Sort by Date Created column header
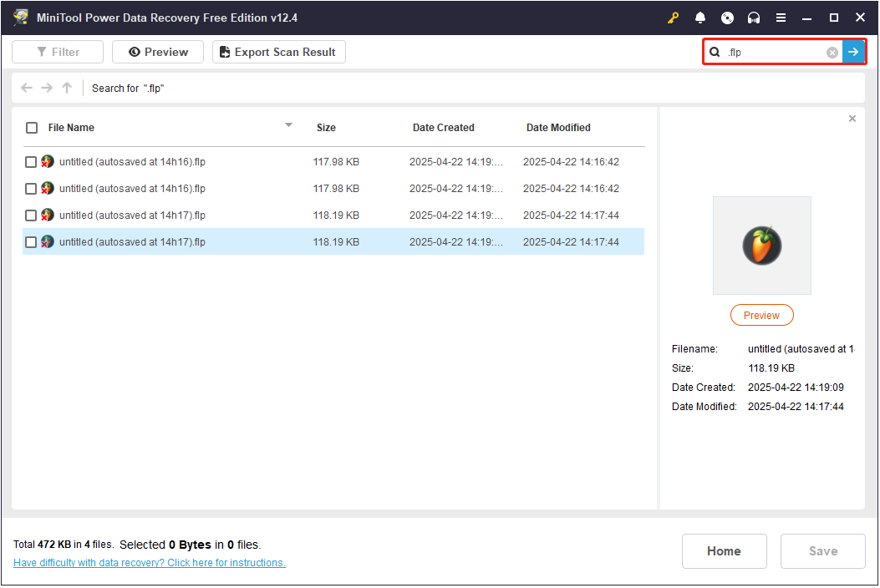The width and height of the screenshot is (880, 588). (444, 128)
